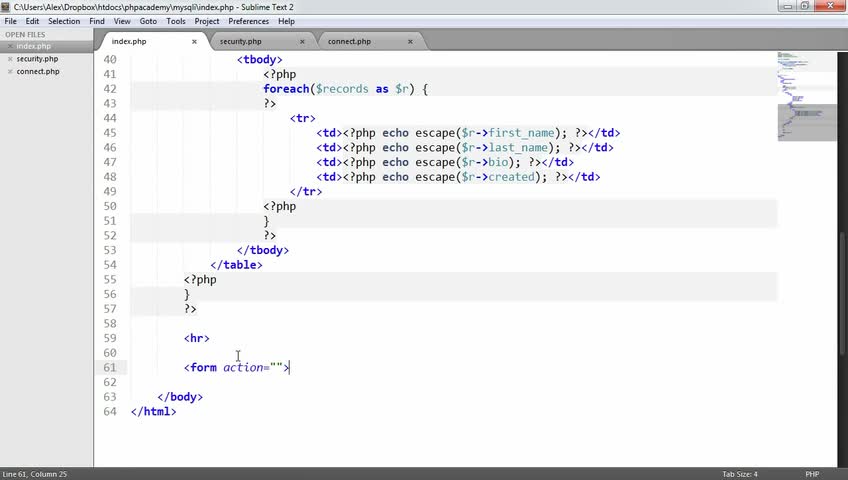This screenshot has height=480, width=848.
Task: Click line number 61 in the gutter
Action: coord(110,368)
